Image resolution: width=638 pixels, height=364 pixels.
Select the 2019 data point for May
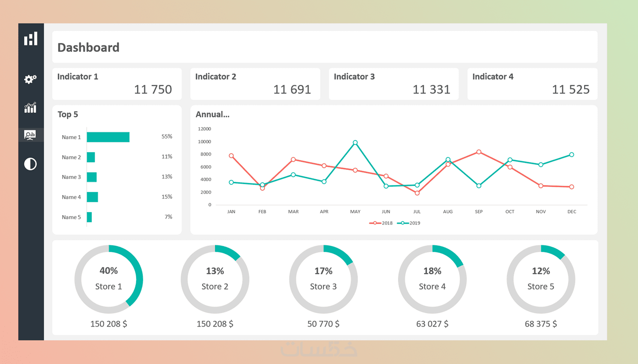[x=355, y=143]
